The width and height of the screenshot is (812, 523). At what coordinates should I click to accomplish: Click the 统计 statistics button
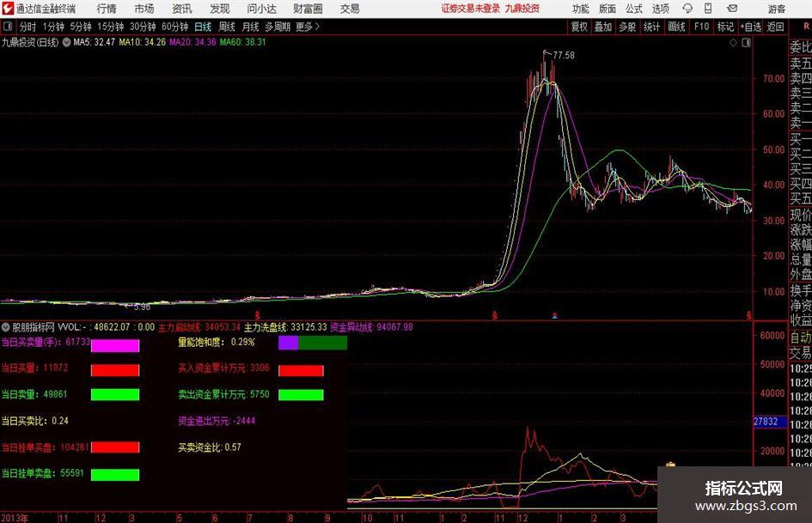point(651,27)
